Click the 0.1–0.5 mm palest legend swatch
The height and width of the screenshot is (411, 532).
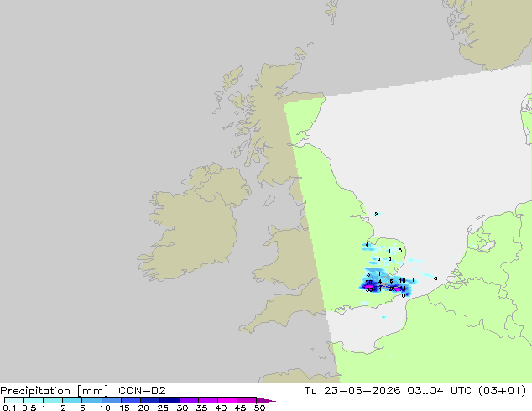14,400
